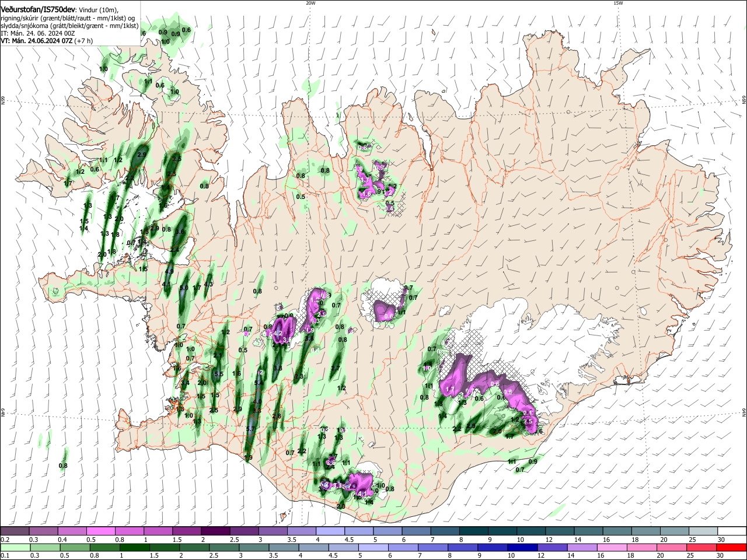Screen dimensions: 747x560
Task: Pick the bright red rain swatch above 30
Action: pos(732,547)
